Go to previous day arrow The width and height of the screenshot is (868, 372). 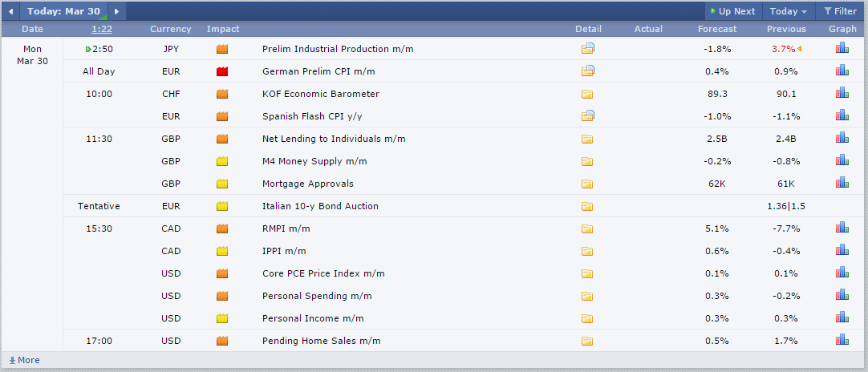coord(10,11)
